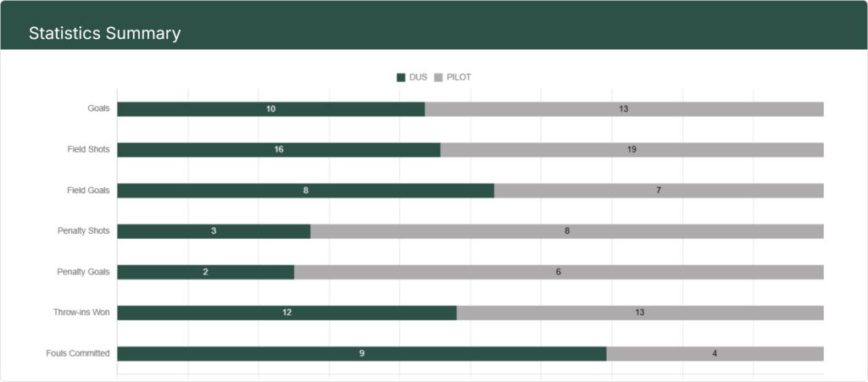
Task: Click the DUS Fouls Committed bar showing 9
Action: coord(361,353)
